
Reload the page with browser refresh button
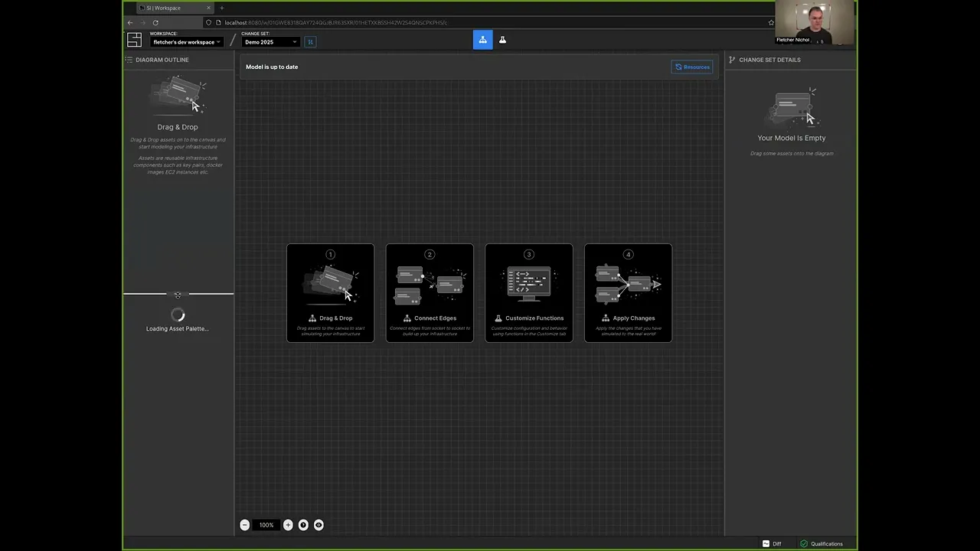tap(155, 22)
